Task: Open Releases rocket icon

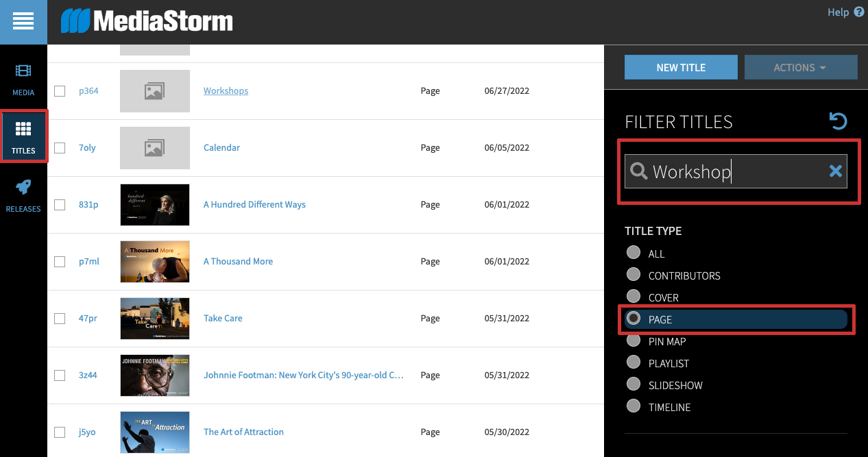Action: coord(23,195)
